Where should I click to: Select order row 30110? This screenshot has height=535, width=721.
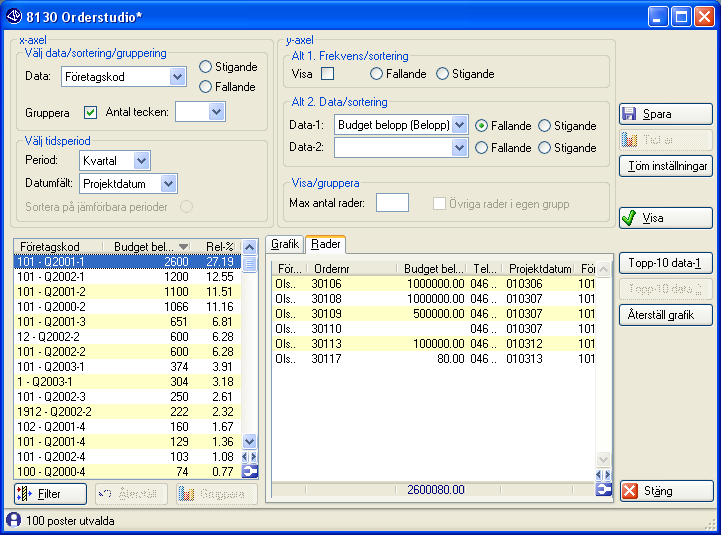pos(434,329)
